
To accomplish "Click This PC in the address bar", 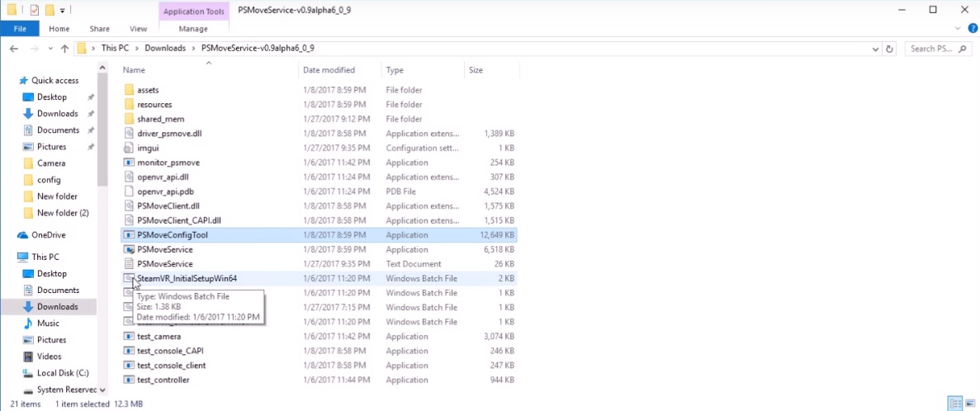I will [x=115, y=48].
